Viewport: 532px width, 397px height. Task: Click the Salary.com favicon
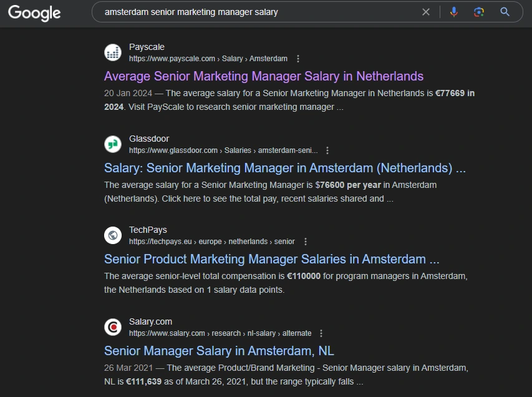click(x=113, y=327)
